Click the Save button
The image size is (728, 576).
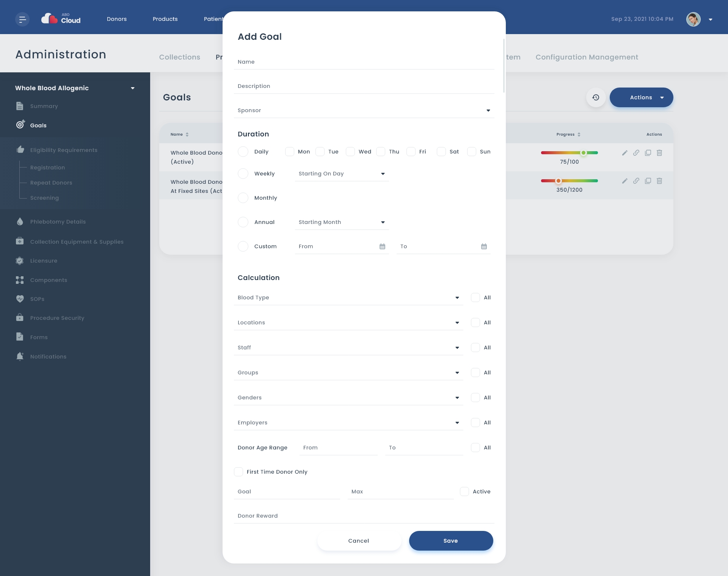click(x=451, y=541)
